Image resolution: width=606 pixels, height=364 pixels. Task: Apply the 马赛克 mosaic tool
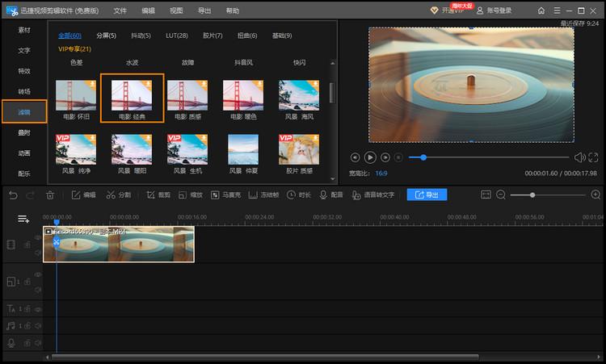click(x=226, y=195)
